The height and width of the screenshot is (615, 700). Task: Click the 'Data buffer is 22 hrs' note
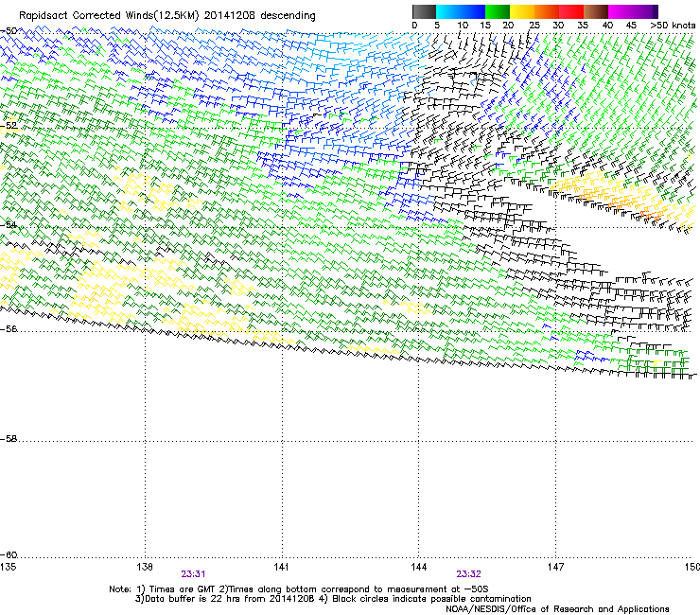pyautogui.click(x=333, y=599)
